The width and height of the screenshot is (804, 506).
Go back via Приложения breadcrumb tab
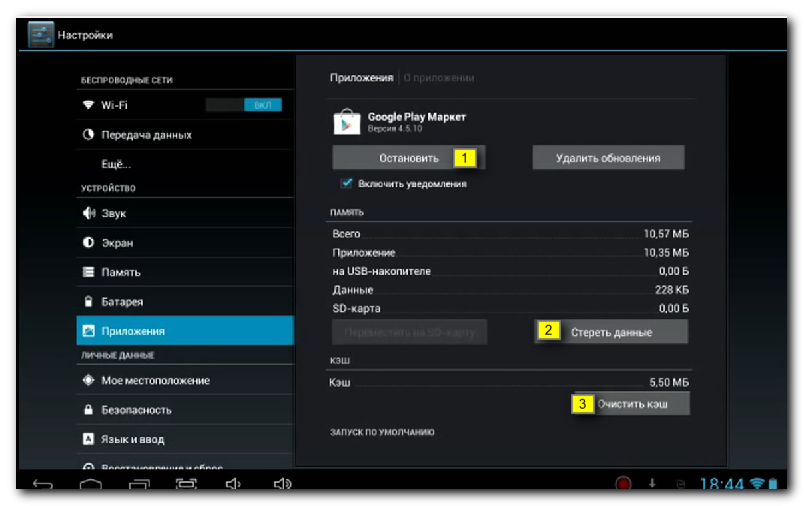pyautogui.click(x=361, y=77)
